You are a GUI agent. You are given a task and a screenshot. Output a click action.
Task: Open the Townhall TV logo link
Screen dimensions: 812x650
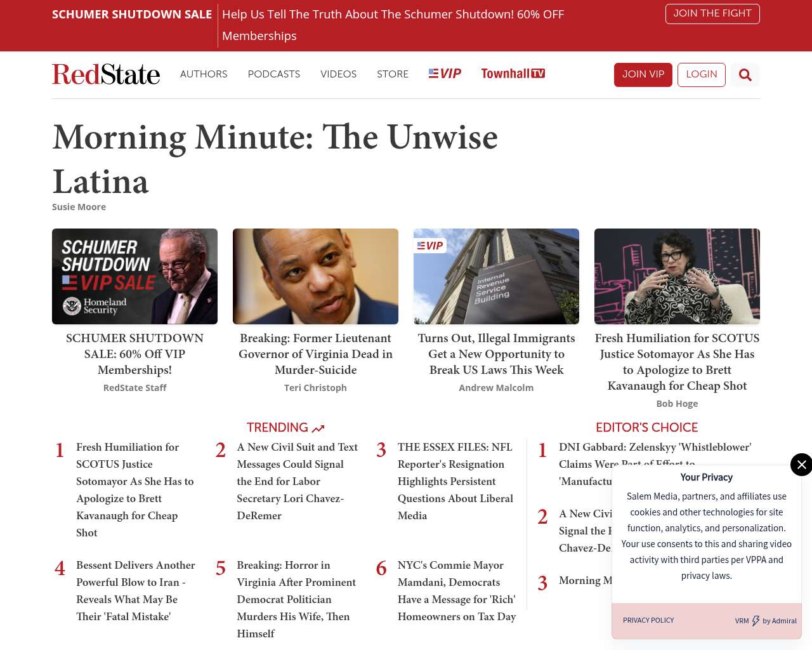coord(513,74)
